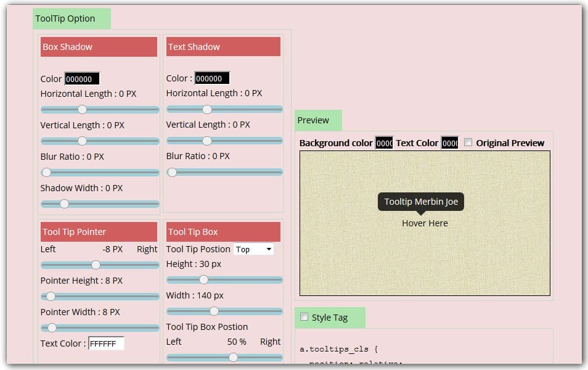
Task: Click the Hover Here link in the preview
Action: [x=425, y=223]
